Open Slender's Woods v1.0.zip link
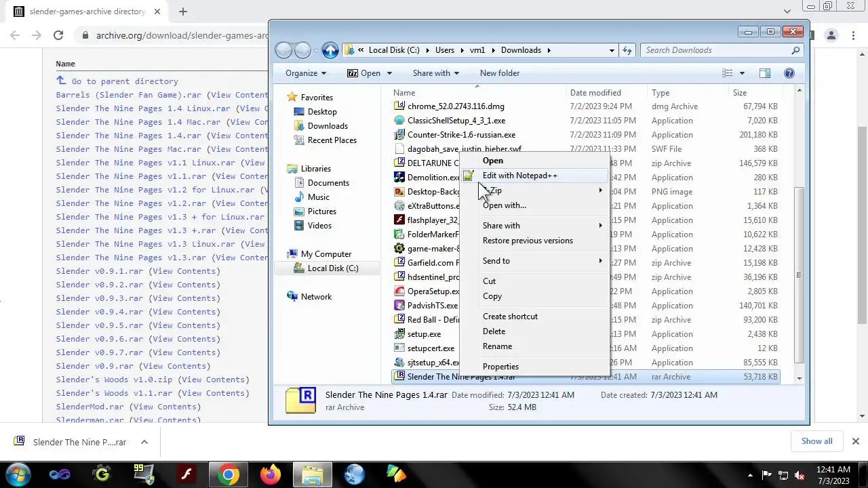Image resolution: width=868 pixels, height=488 pixels. click(x=114, y=380)
